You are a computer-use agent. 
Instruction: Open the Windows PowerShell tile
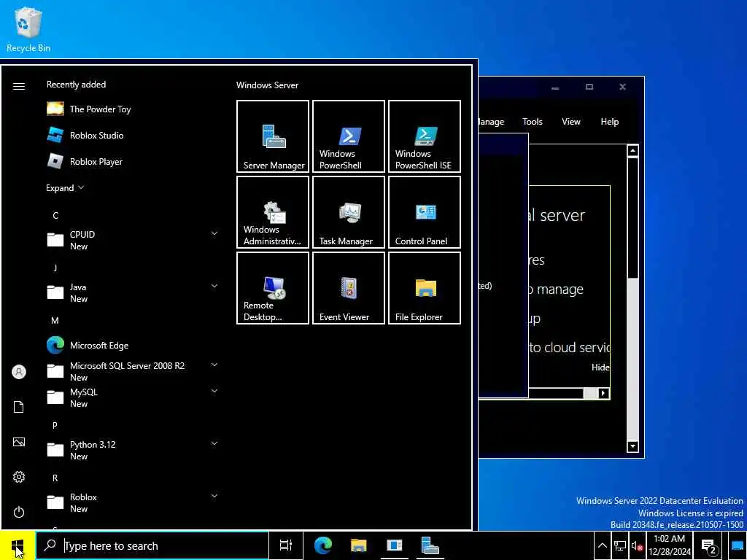[x=348, y=136]
